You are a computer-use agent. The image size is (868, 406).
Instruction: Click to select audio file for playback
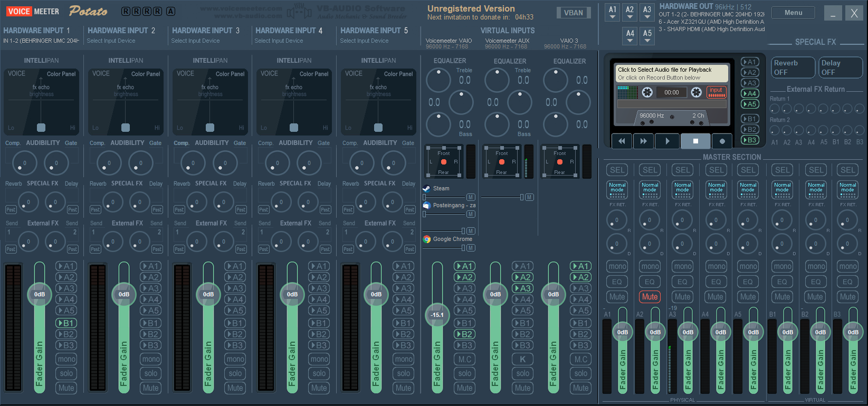tap(672, 73)
